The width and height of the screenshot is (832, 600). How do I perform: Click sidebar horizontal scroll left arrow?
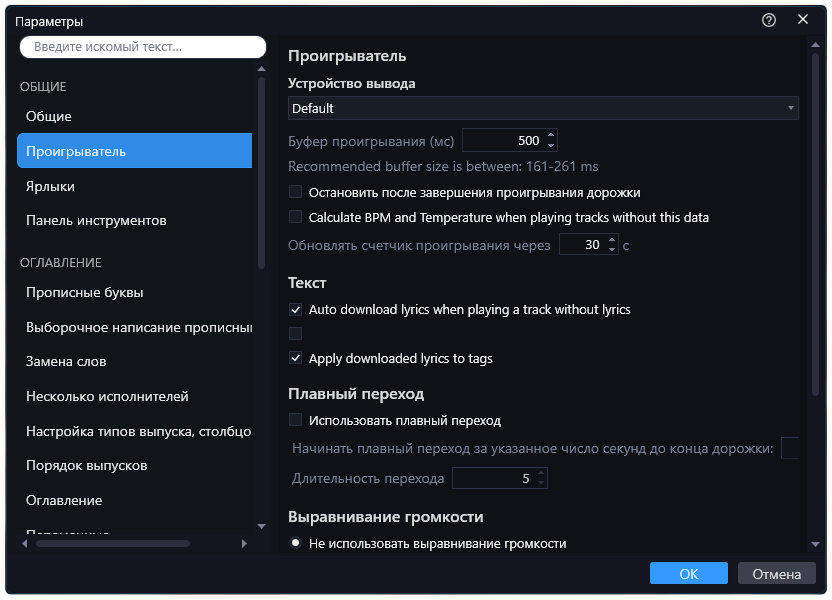click(x=25, y=543)
